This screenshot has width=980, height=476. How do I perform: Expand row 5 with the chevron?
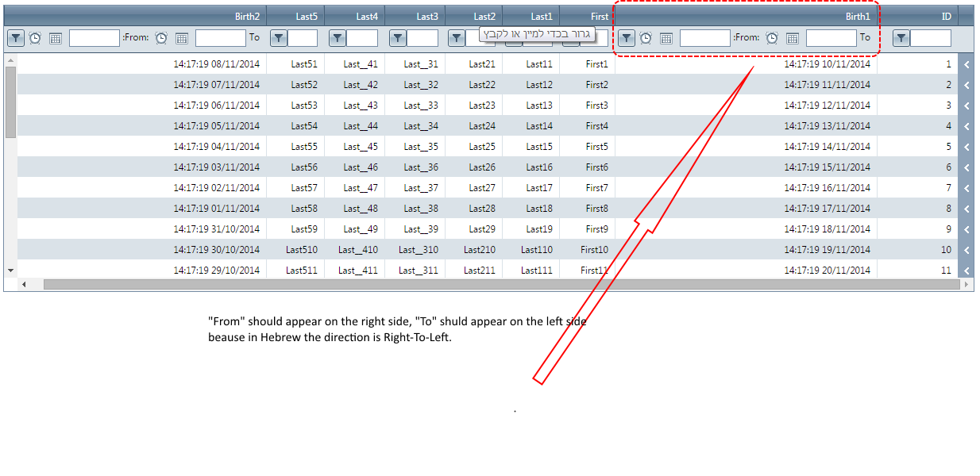click(x=966, y=147)
